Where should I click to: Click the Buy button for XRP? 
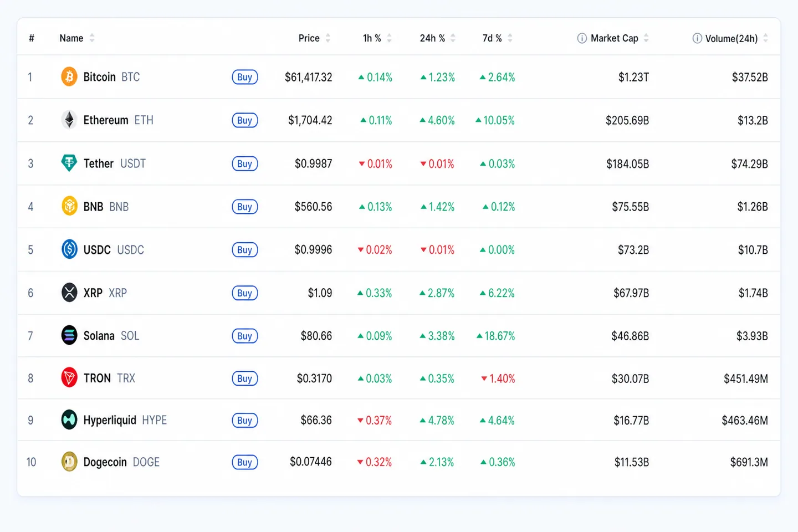245,293
